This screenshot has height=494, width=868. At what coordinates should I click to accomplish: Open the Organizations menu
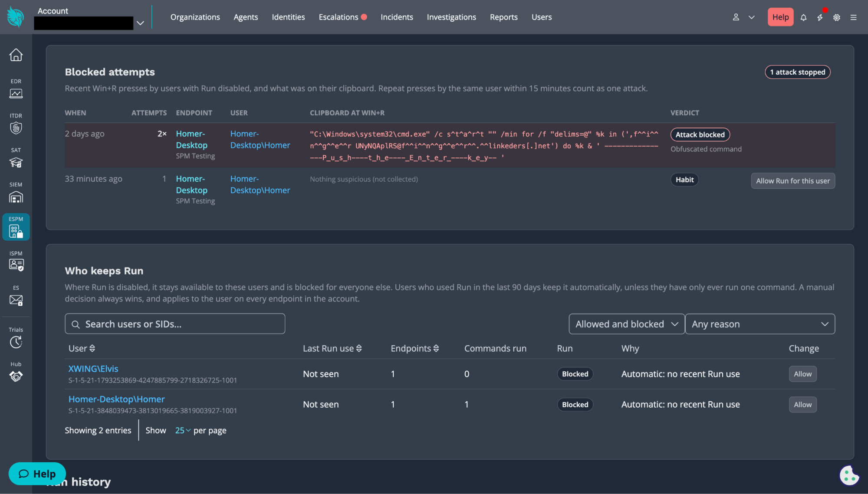click(195, 17)
